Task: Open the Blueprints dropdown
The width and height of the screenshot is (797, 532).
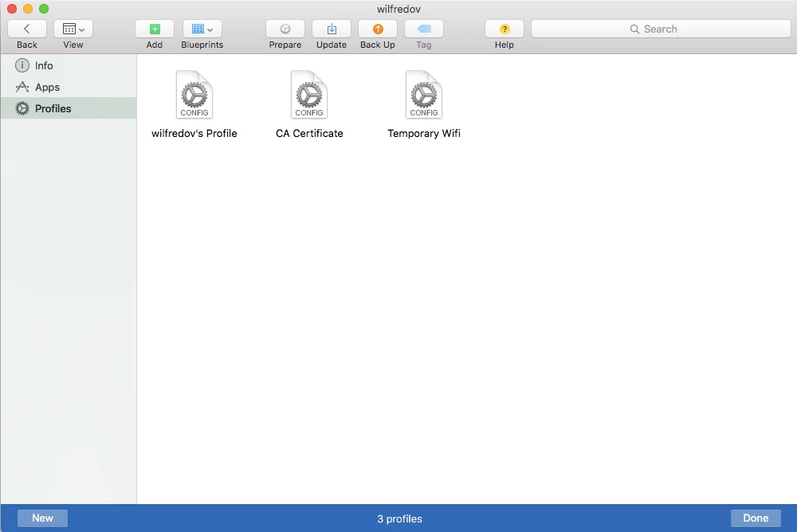Action: 202,29
